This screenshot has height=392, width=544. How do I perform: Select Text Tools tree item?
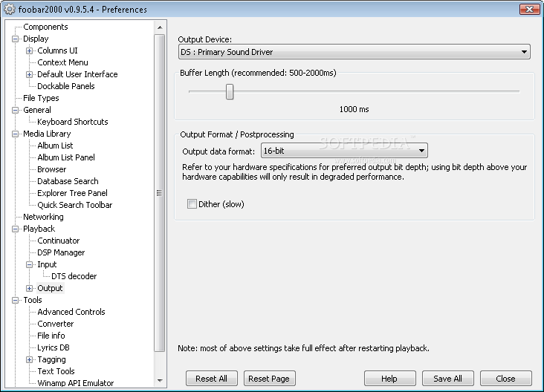56,371
